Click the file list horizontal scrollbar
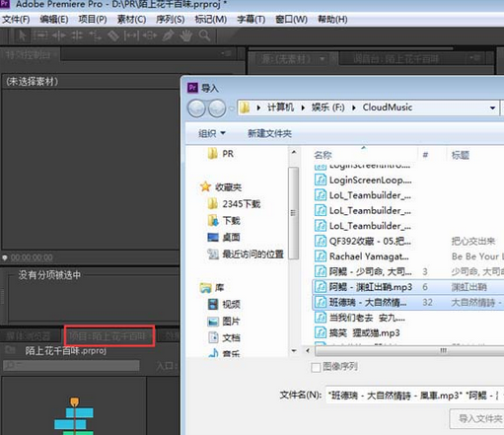The image size is (504, 435). [x=409, y=351]
